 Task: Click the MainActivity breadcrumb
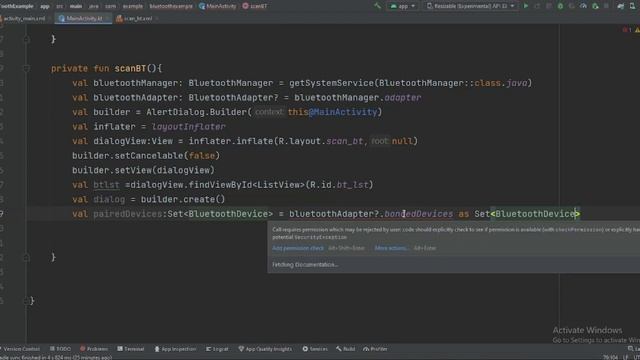pos(218,6)
